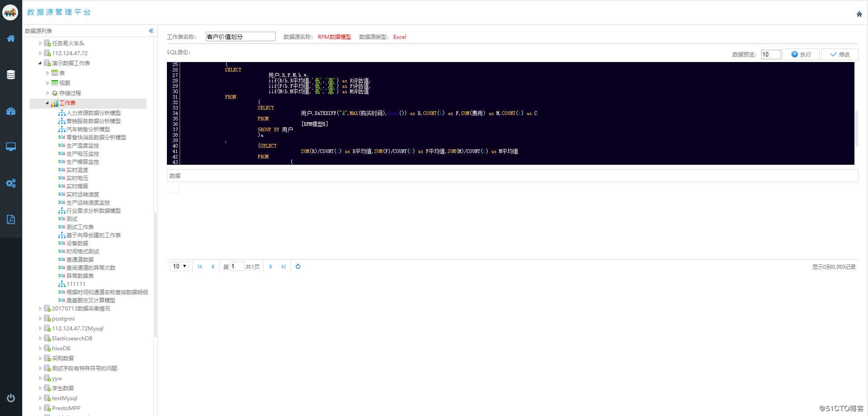Select the 学生数据 data source
This screenshot has width=868, height=416.
[x=63, y=388]
